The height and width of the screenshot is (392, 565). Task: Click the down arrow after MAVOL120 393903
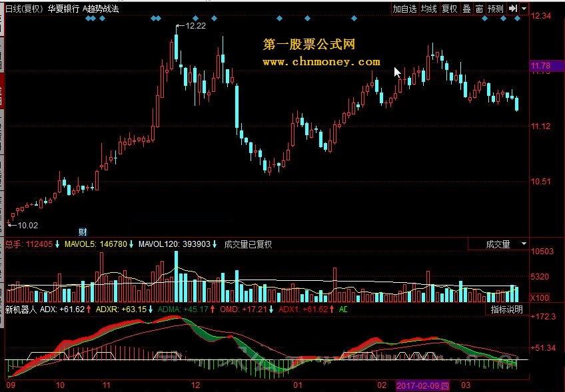(x=215, y=244)
